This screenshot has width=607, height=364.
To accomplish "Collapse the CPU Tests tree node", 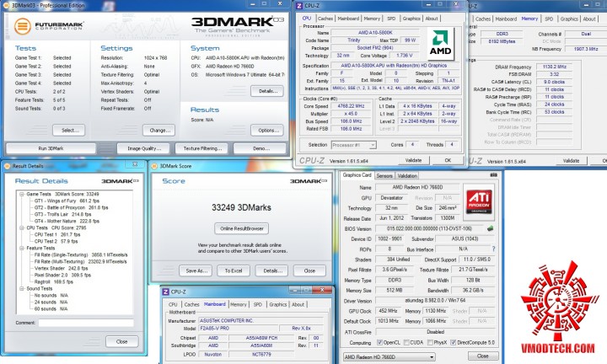I will 22,227.
